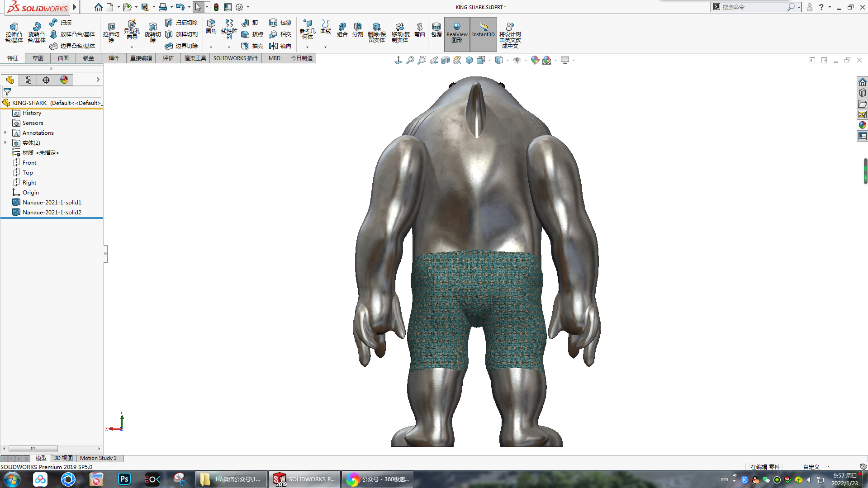Image resolution: width=868 pixels, height=488 pixels.
Task: Click the 包覆 wrap button beside RealView
Action: pyautogui.click(x=436, y=29)
